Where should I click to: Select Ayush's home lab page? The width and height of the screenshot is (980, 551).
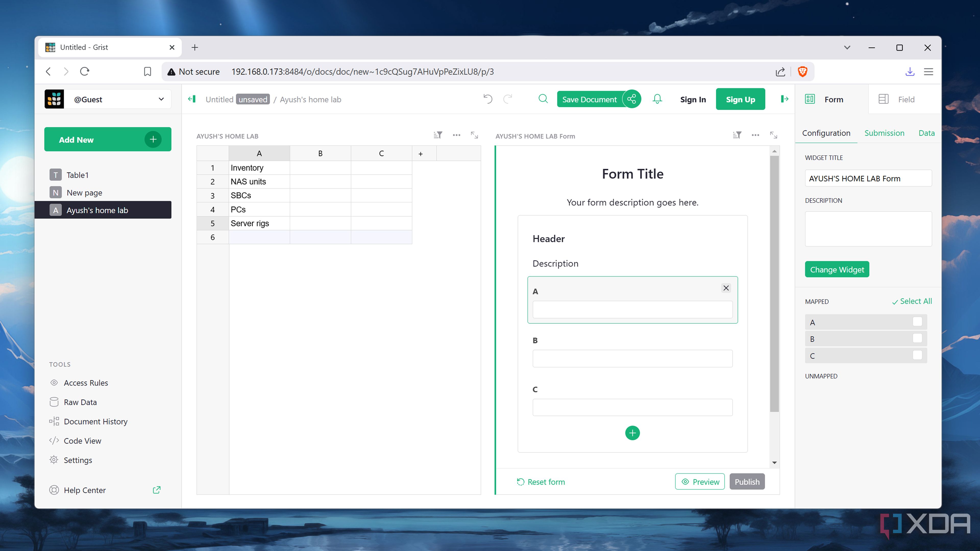pos(103,210)
